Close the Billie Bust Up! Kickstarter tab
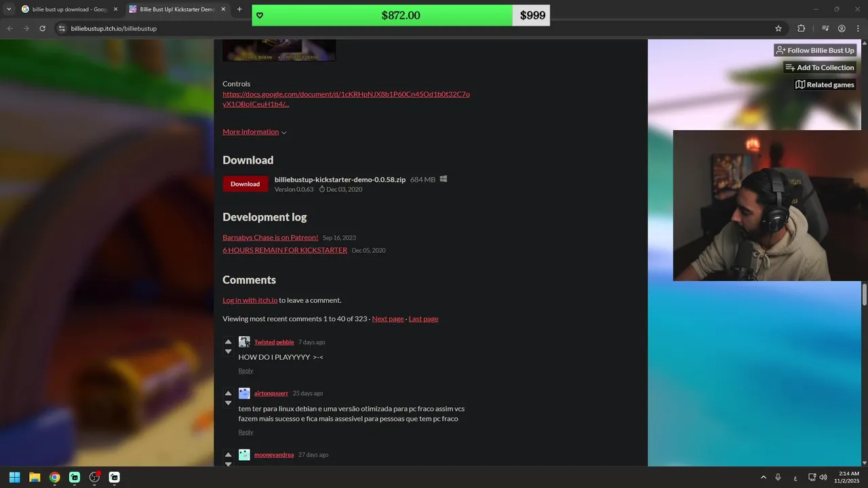The image size is (868, 488). (x=223, y=9)
